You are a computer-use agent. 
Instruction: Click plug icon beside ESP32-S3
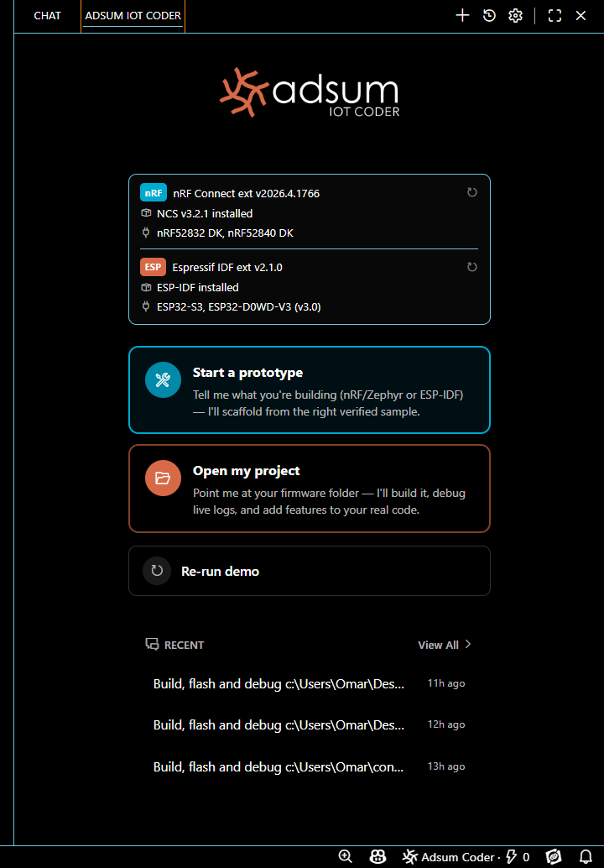pyautogui.click(x=146, y=306)
